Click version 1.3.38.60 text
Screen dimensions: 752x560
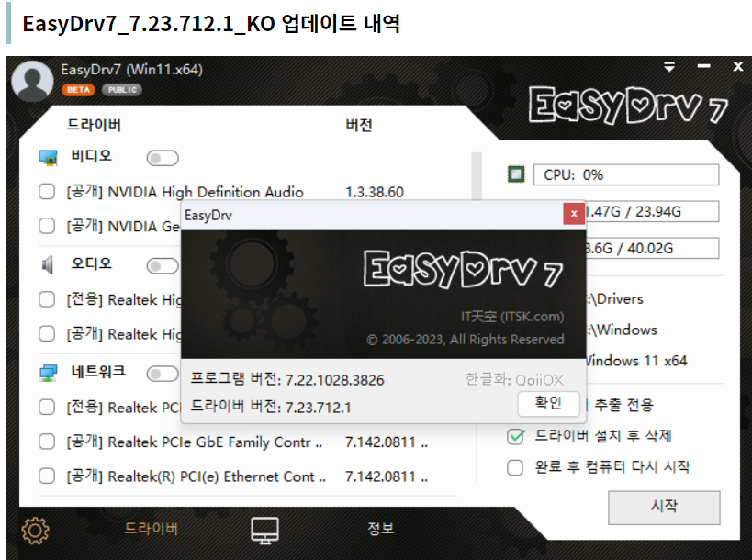pyautogui.click(x=375, y=192)
